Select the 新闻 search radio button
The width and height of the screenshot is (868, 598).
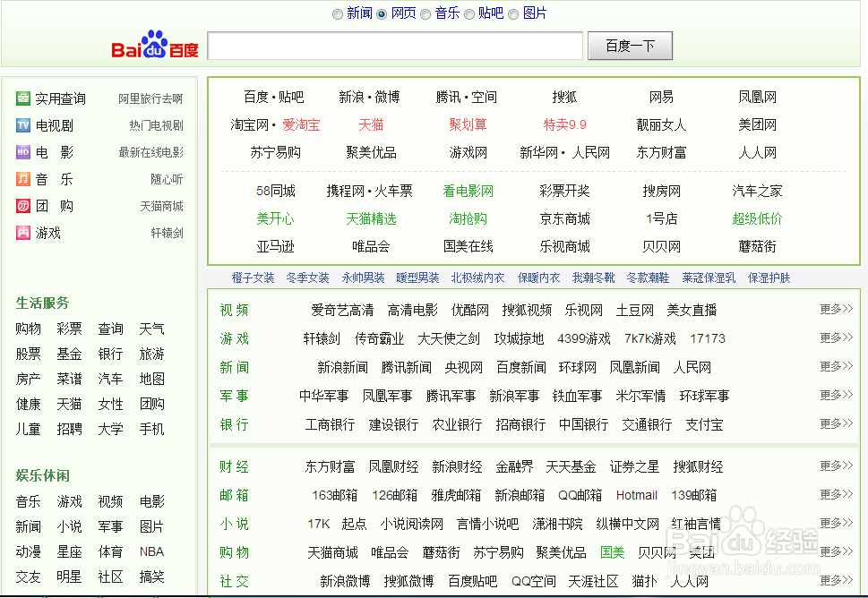coord(338,14)
